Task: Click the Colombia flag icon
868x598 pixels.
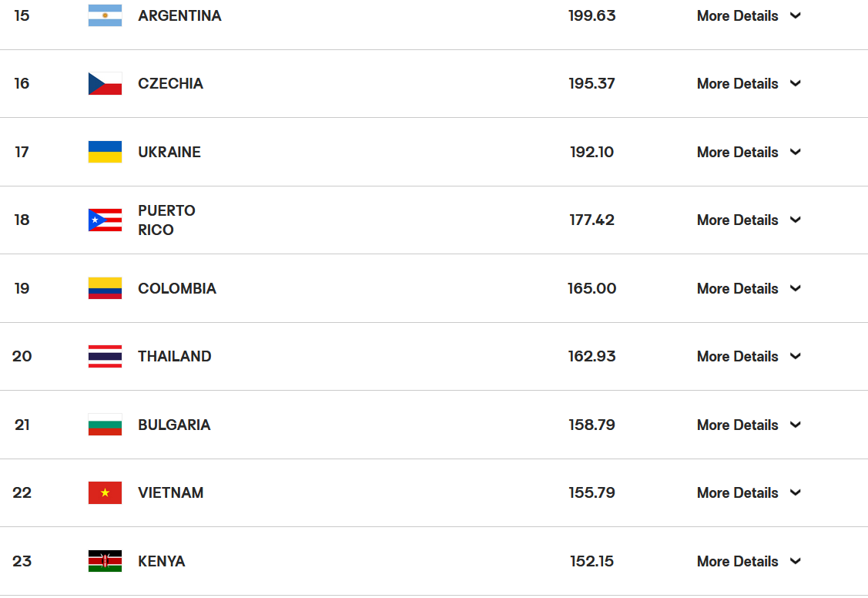Action: 106,288
